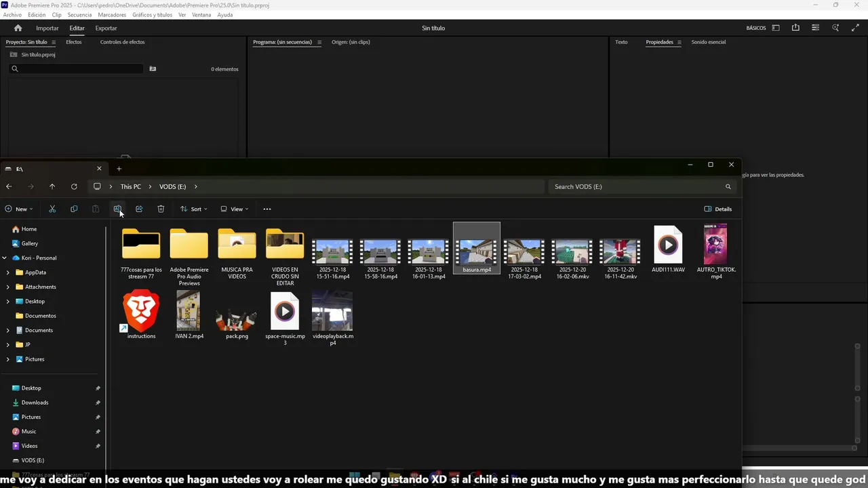Open the Texto panel tab
The image size is (868, 488).
[x=621, y=42]
